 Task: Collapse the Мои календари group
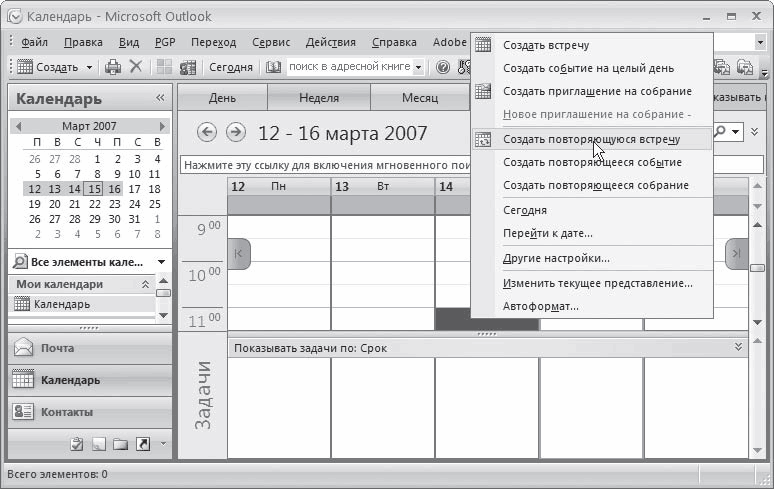(x=145, y=285)
